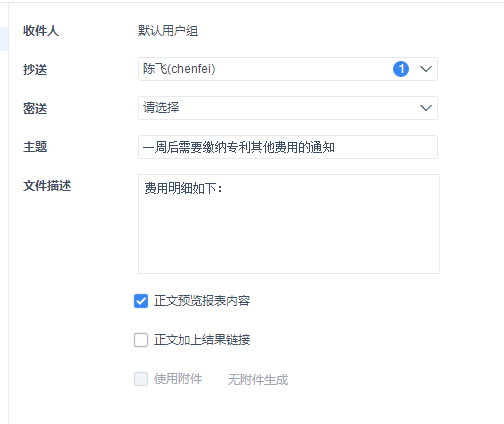504x424 pixels.
Task: Click the blue count badge in 抄送 field
Action: (401, 69)
